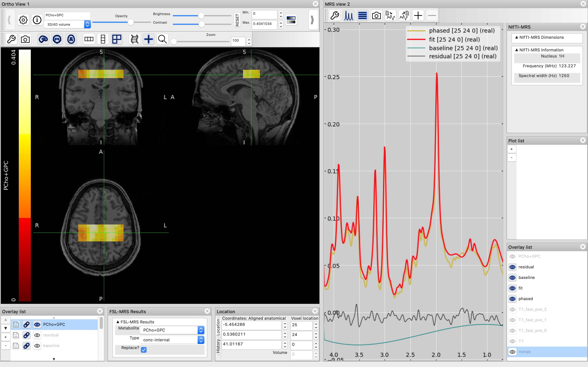This screenshot has height=367, width=588.
Task: Take a screenshot of Ortho View
Action: point(25,39)
